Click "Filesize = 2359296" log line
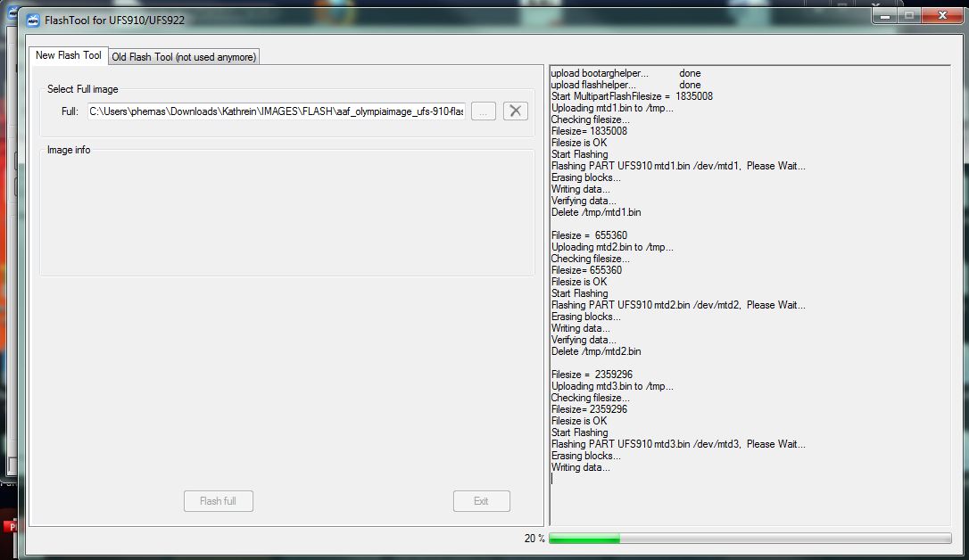 [x=592, y=375]
